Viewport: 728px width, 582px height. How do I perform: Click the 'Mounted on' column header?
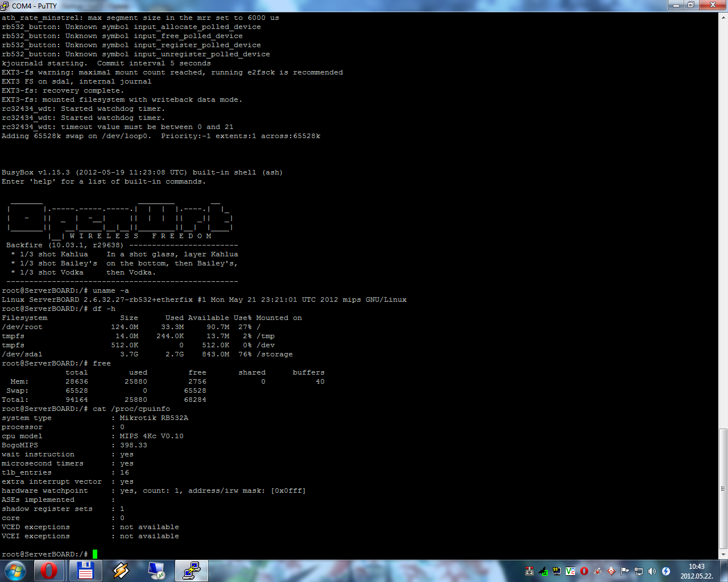pyautogui.click(x=279, y=318)
